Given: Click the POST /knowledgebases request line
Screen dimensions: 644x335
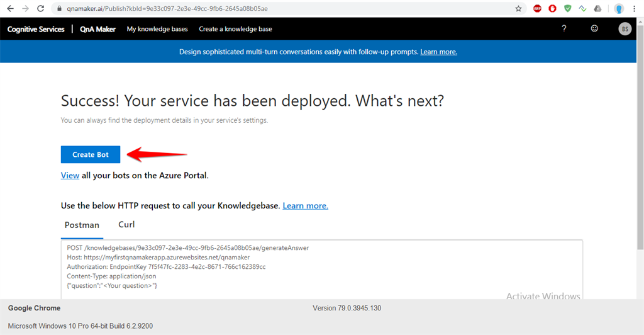Looking at the screenshot, I should tap(187, 248).
